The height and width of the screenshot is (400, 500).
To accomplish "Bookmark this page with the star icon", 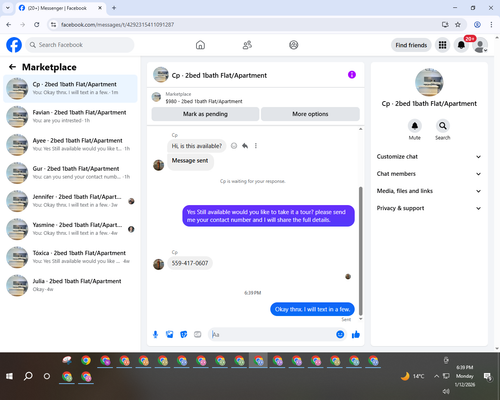I will coord(458,24).
